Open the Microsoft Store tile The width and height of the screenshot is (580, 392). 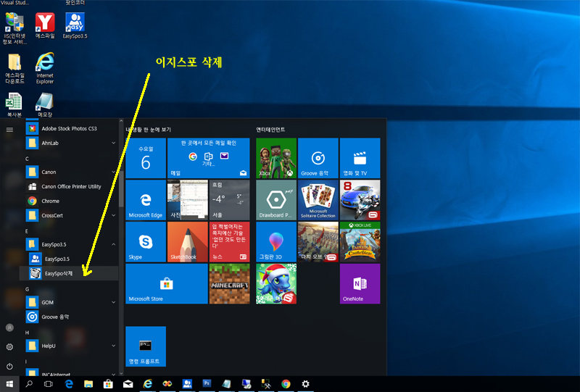click(167, 283)
